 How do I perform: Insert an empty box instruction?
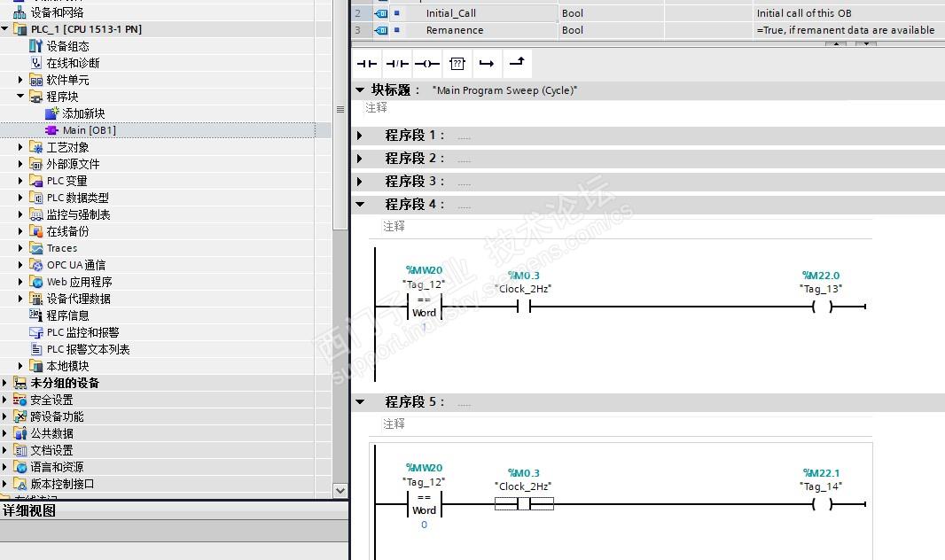pos(457,63)
